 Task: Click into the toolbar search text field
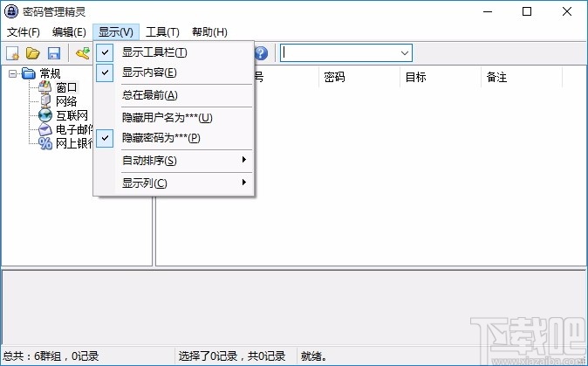pos(339,53)
